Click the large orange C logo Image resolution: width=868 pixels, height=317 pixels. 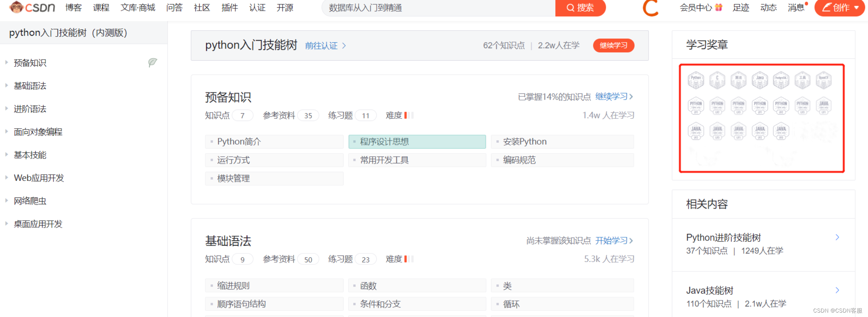[x=650, y=7]
